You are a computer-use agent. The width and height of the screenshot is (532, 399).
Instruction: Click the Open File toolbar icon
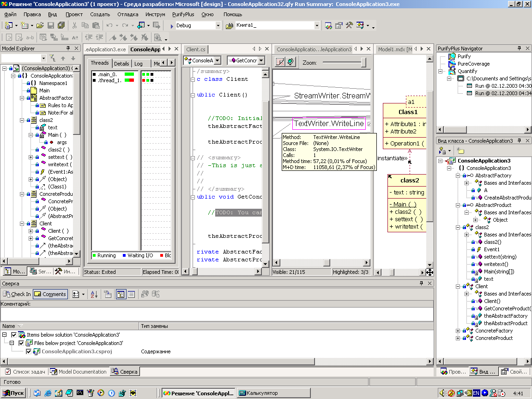(40, 25)
